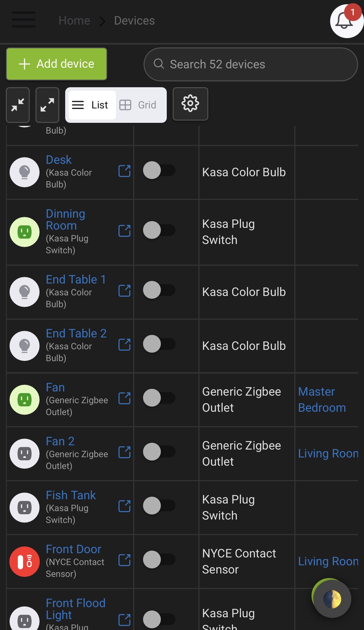Open the Master Bedroom room link
The height and width of the screenshot is (630, 364).
(322, 400)
